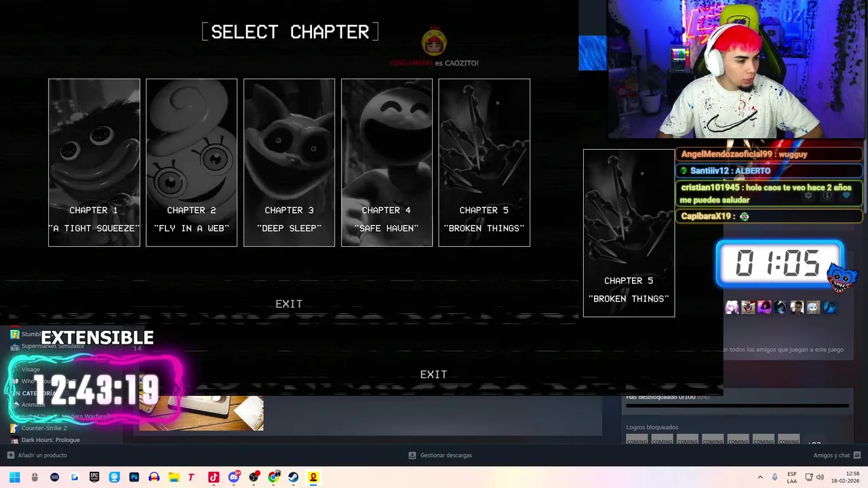
Task: Open Steam from the taskbar
Action: point(294,477)
